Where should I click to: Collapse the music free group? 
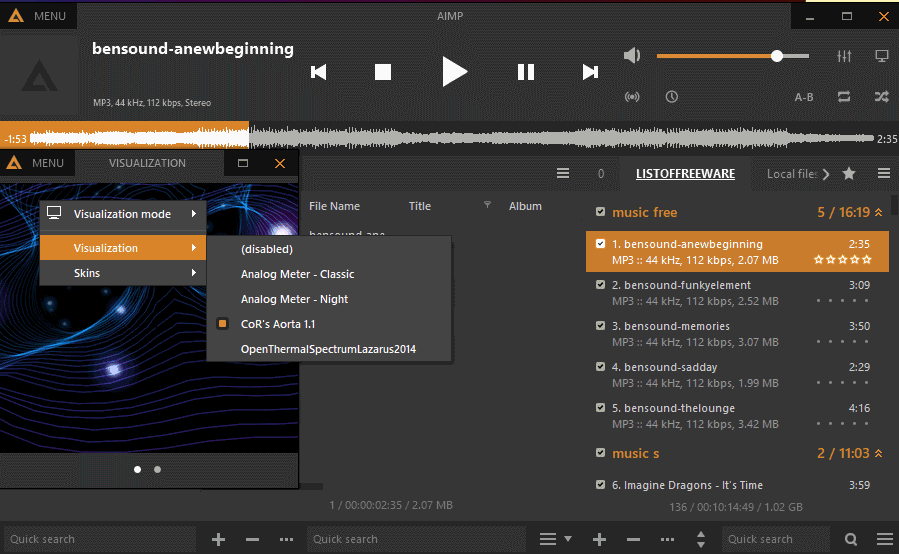coord(878,213)
